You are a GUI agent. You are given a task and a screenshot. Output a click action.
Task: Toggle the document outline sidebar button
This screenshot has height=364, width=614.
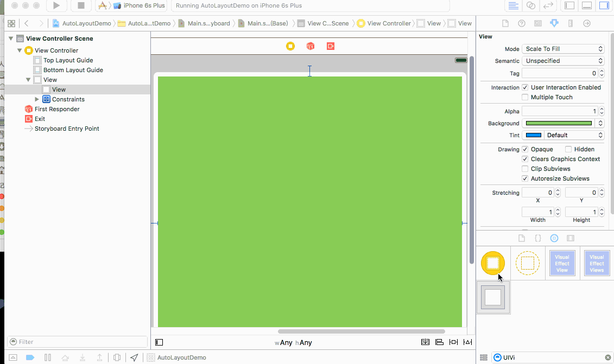pyautogui.click(x=159, y=342)
